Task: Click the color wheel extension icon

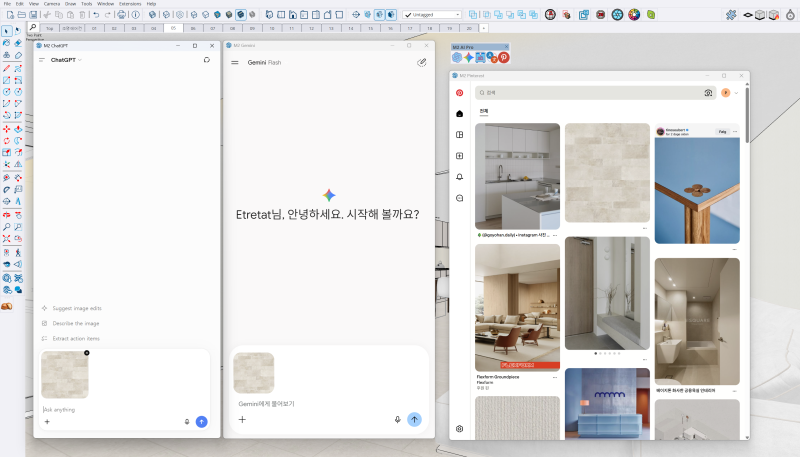Action: [x=634, y=15]
